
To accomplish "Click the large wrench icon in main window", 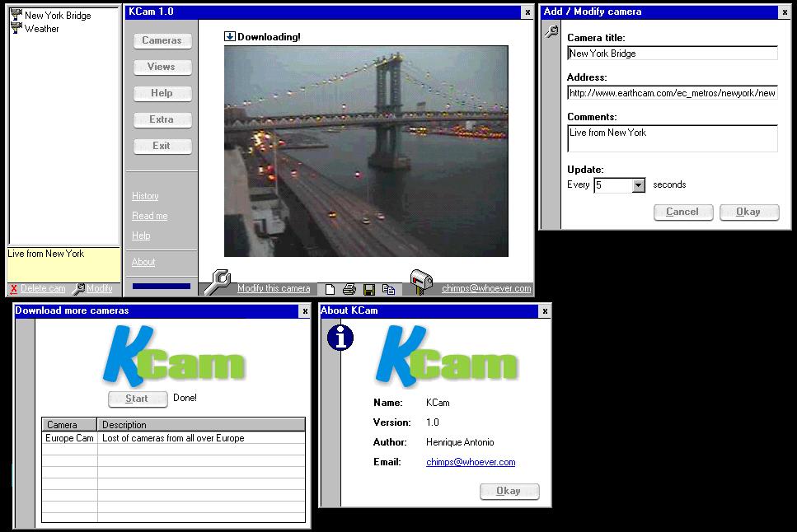I will [x=217, y=282].
